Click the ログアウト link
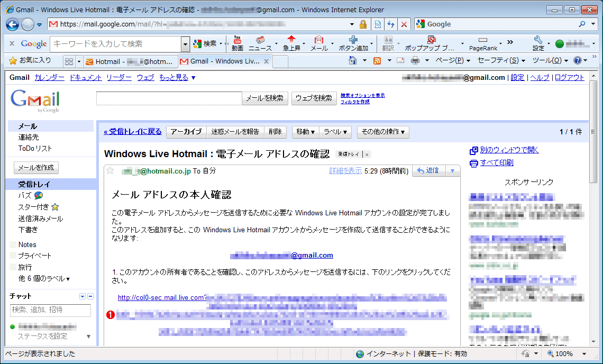 569,77
